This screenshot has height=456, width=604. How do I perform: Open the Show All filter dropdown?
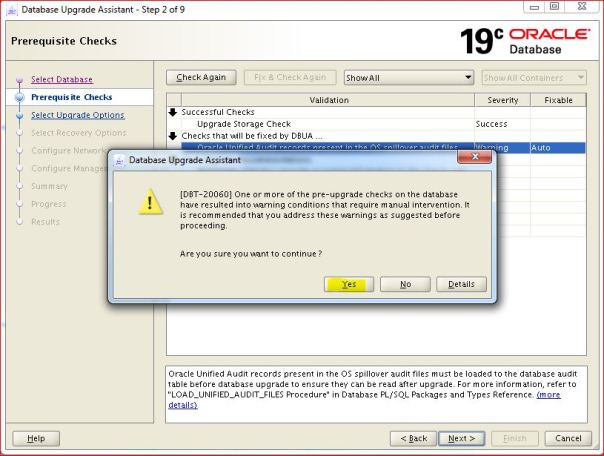pos(407,77)
